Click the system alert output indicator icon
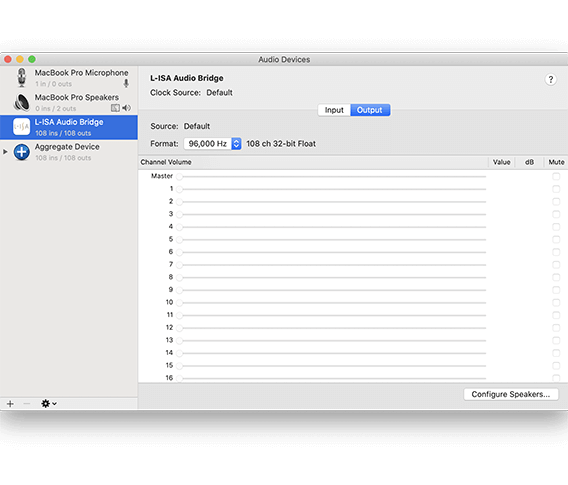Viewport: 568px width, 485px height. 115,108
